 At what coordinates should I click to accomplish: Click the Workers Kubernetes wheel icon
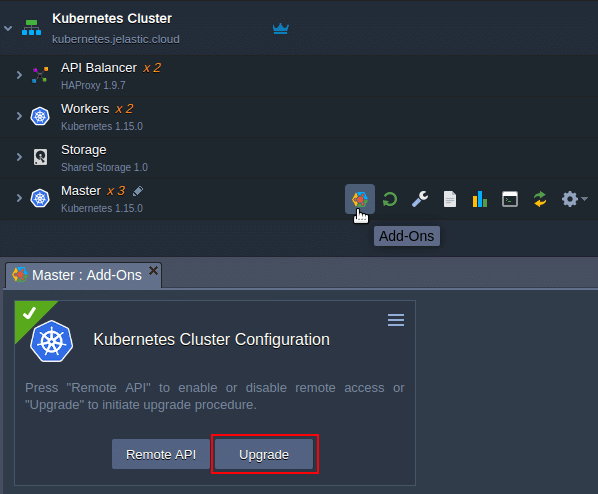point(40,116)
